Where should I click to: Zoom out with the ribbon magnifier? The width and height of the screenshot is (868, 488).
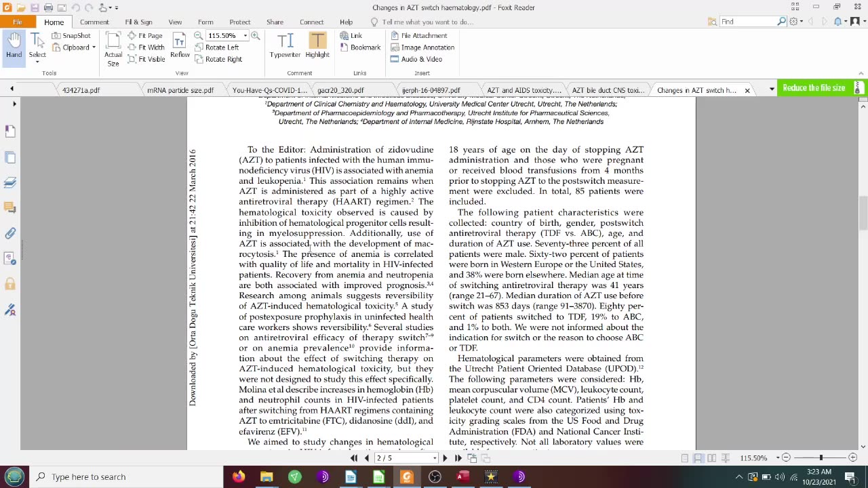[198, 35]
